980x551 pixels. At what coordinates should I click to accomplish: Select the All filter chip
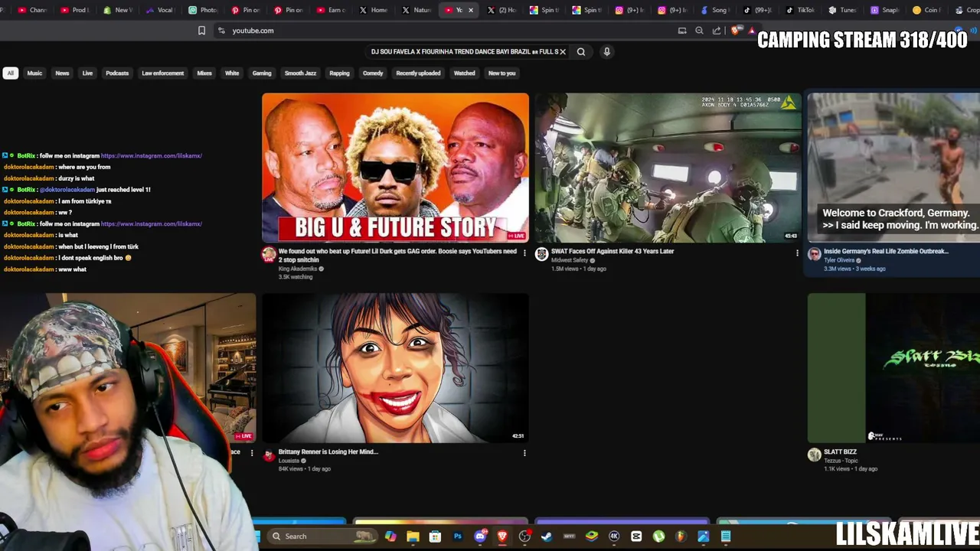click(x=11, y=73)
